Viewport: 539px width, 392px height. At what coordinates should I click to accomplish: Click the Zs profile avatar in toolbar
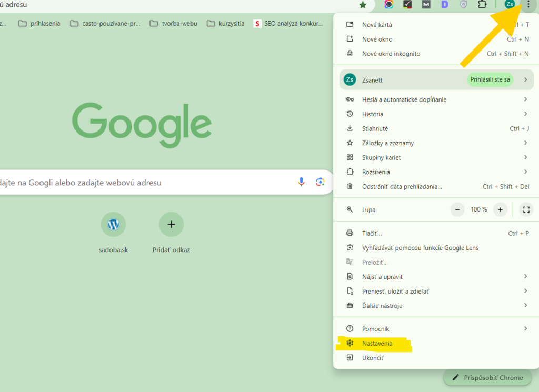tap(510, 5)
